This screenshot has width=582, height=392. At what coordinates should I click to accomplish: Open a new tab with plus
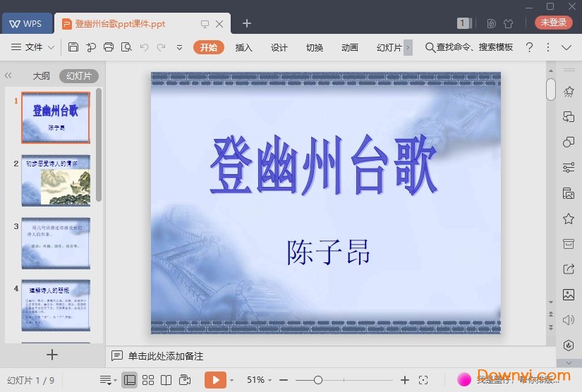247,23
